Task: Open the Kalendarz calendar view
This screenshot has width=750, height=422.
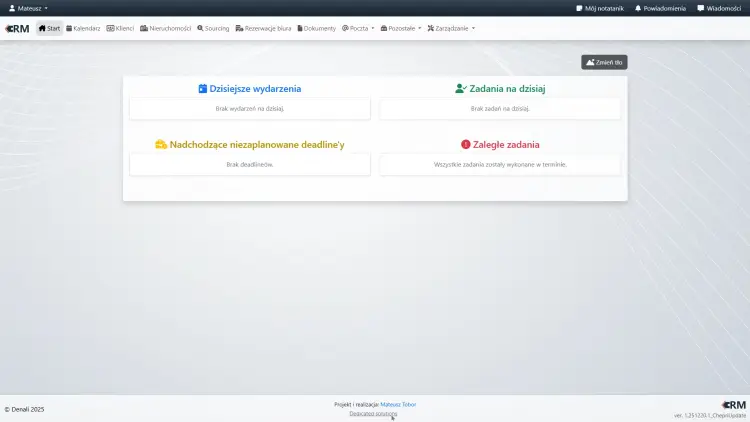Action: click(x=83, y=28)
